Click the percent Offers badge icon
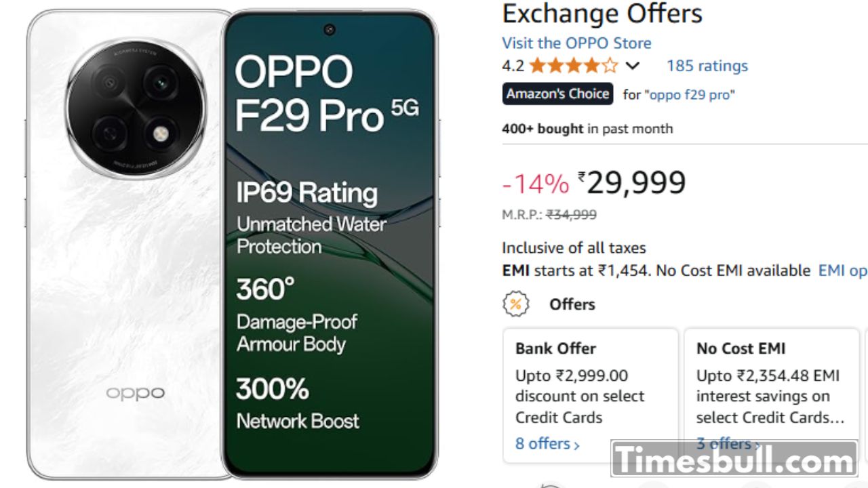Screen dimensions: 868x488 (515, 304)
